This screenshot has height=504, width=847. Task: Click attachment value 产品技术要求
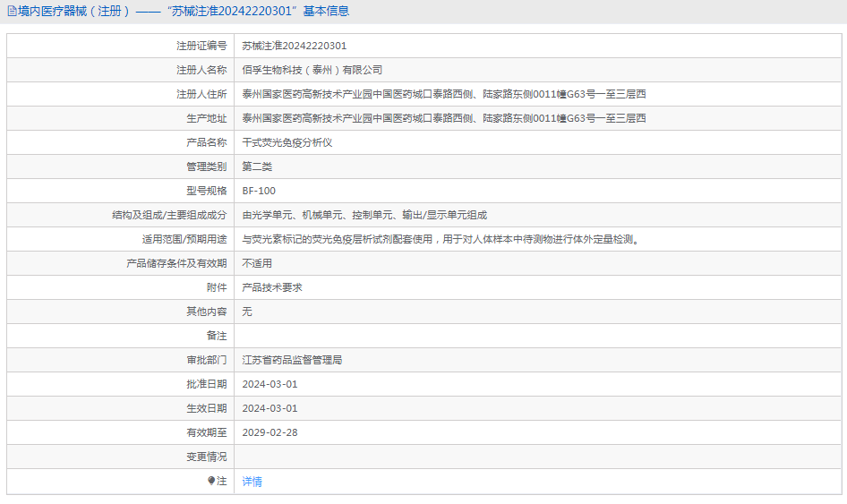[x=272, y=287]
